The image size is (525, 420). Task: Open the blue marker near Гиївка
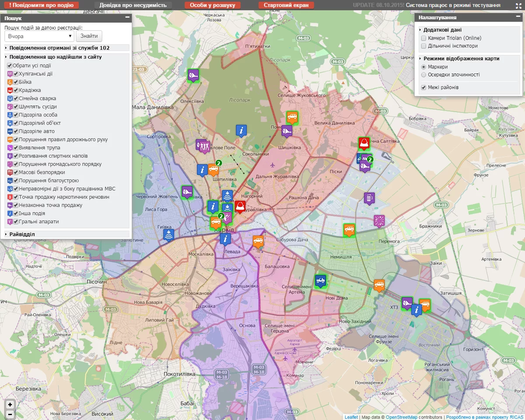(169, 235)
